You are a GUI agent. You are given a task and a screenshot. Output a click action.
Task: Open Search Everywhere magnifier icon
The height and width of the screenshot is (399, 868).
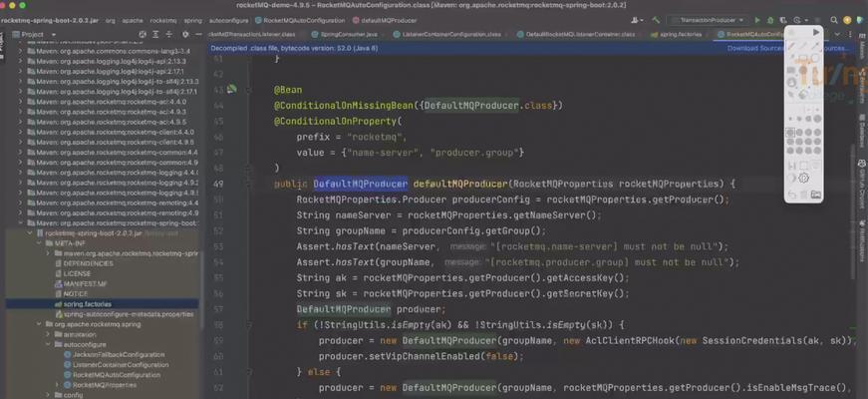pos(834,20)
